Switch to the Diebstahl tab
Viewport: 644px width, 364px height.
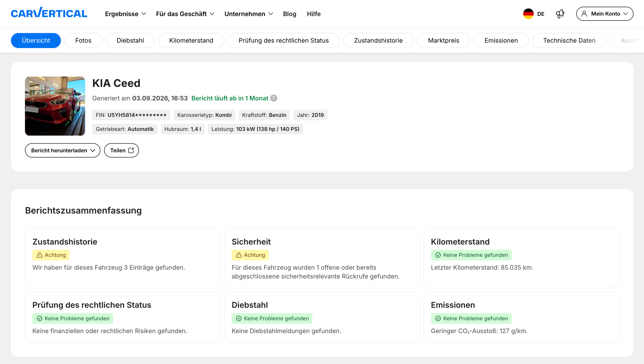pos(130,41)
